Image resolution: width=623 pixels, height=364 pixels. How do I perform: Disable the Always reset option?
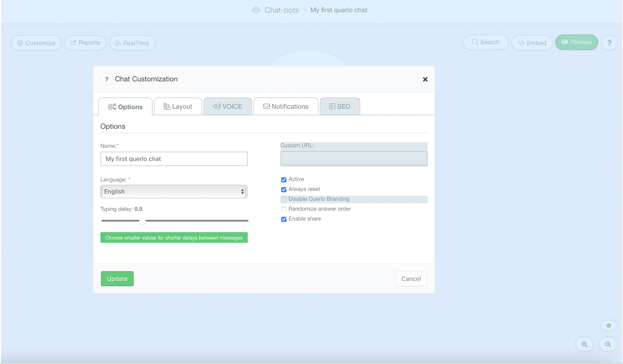point(284,189)
